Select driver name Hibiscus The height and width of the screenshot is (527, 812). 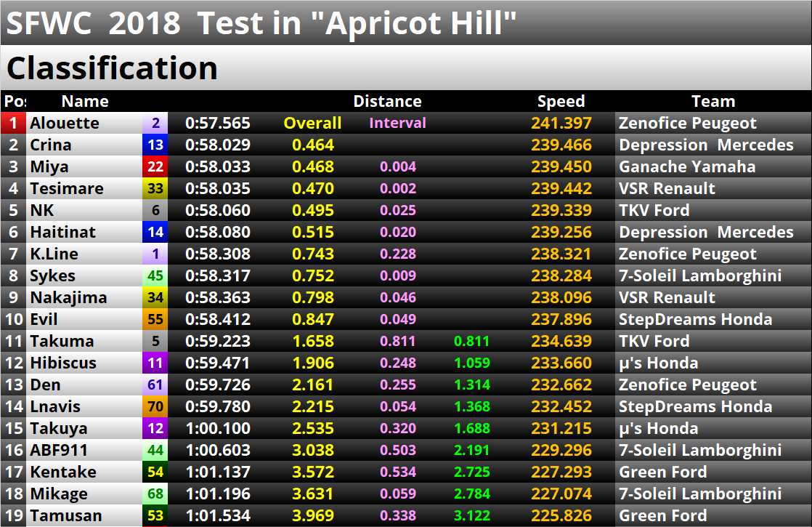[x=63, y=363]
